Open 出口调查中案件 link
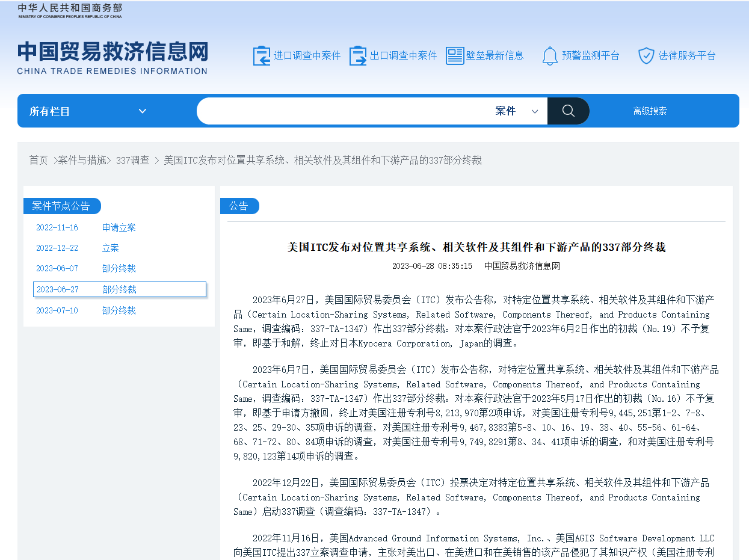749x560 pixels. tap(404, 55)
